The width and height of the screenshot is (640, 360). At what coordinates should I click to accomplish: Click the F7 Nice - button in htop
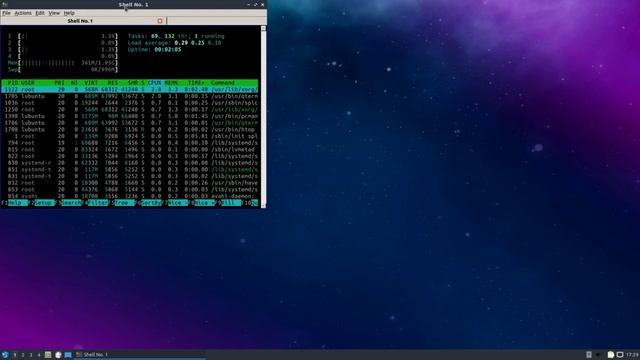pos(175,203)
